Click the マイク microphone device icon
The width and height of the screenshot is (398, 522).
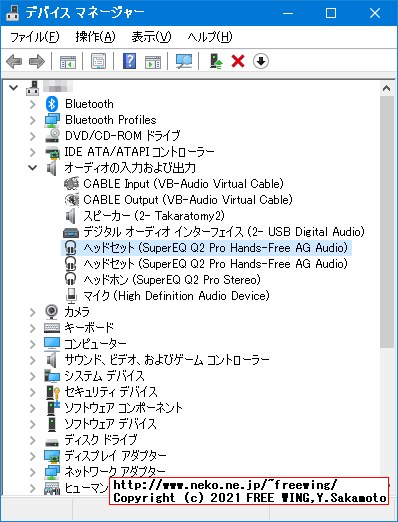(x=71, y=296)
